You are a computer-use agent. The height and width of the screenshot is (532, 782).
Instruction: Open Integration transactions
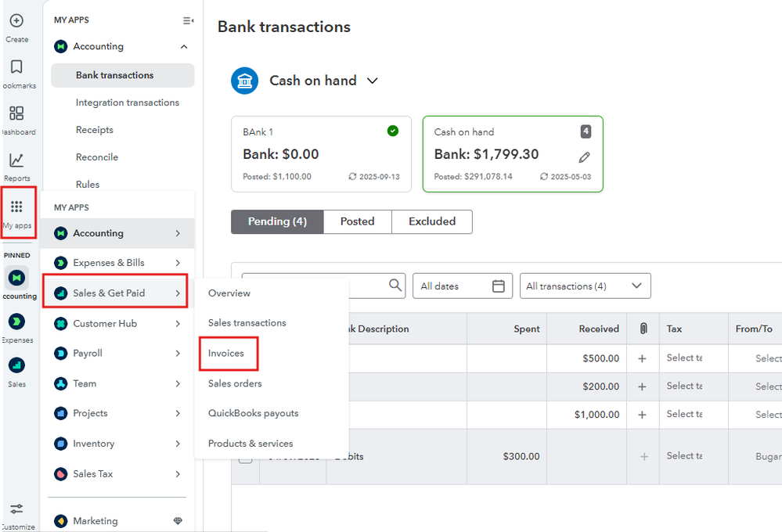point(127,102)
